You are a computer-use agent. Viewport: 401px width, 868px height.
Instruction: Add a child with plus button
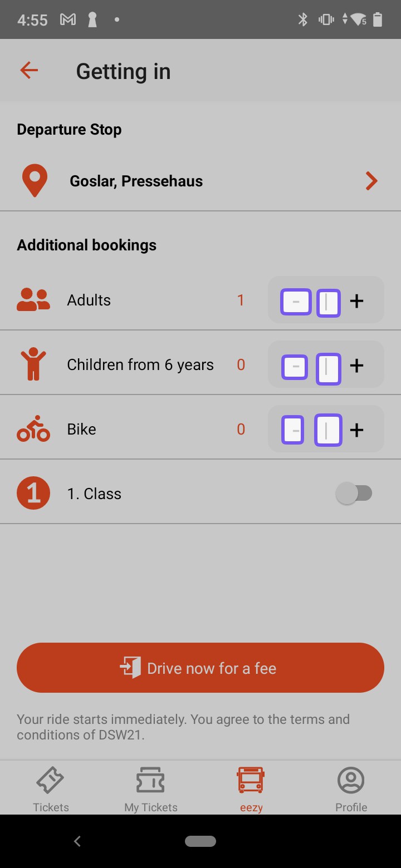click(x=356, y=366)
